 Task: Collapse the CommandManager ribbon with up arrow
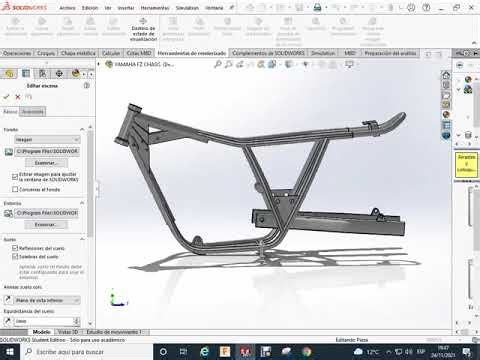474,43
